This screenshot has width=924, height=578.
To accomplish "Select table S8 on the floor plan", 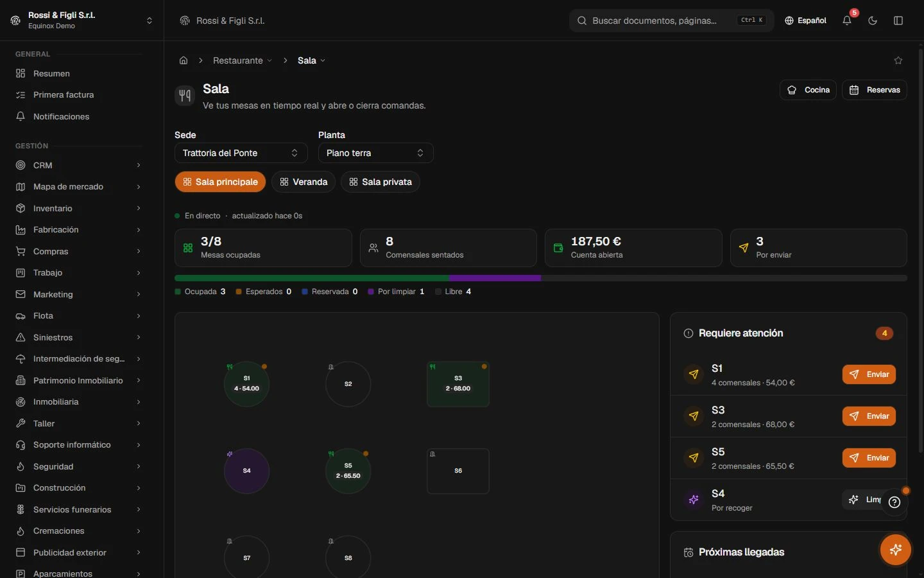I will coord(348,557).
